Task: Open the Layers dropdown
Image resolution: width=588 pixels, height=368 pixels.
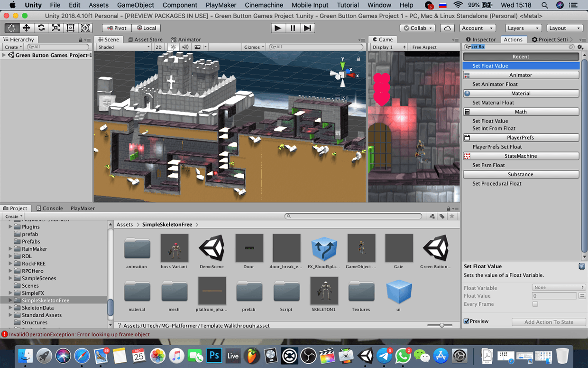Action: coord(523,28)
